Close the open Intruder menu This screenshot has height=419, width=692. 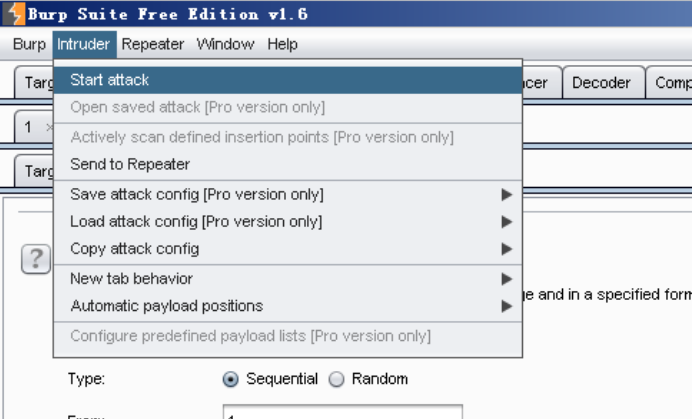pyautogui.click(x=84, y=44)
